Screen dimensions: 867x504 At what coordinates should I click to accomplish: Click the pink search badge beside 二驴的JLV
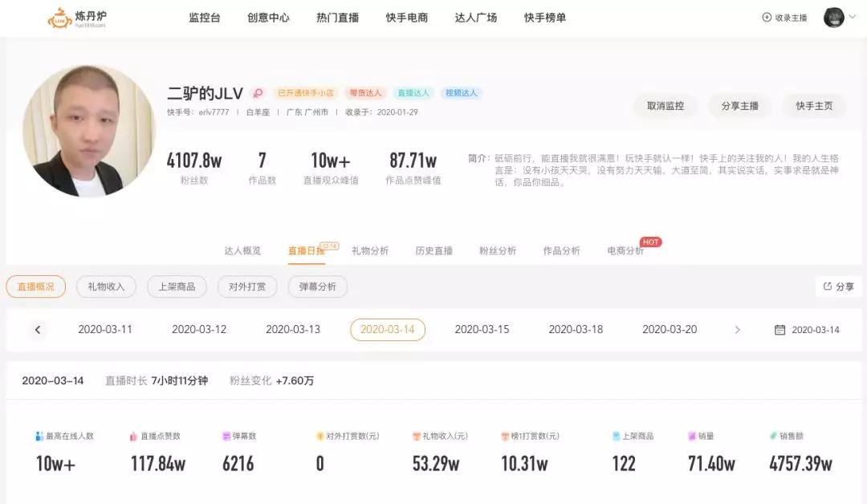[x=258, y=93]
